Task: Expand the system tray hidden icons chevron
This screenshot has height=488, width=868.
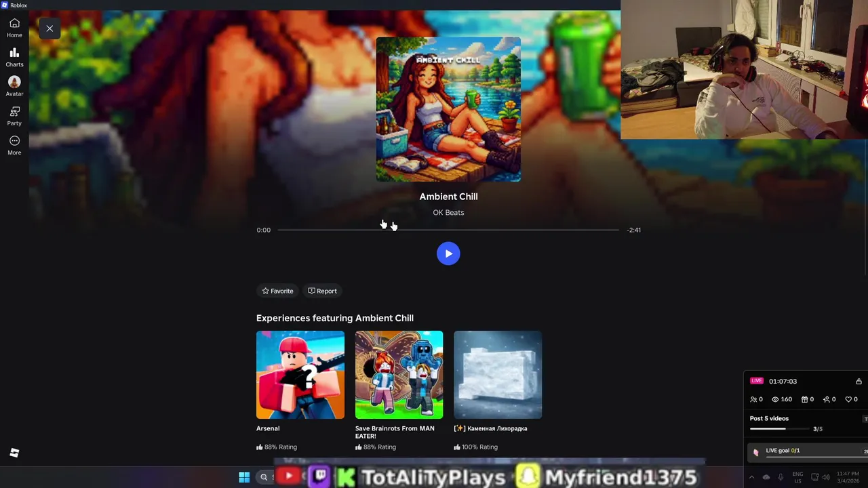Action: coord(751,477)
